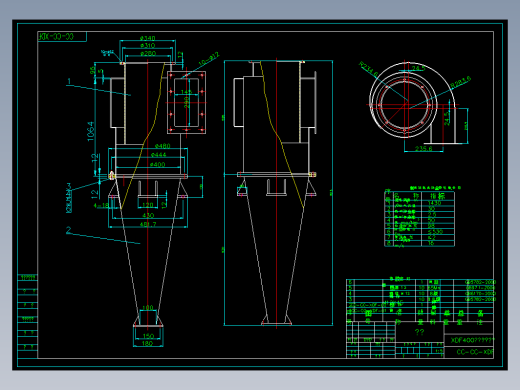520x390 pixels.
Task: Select the 150 bottom dimension
Action: pos(148,336)
